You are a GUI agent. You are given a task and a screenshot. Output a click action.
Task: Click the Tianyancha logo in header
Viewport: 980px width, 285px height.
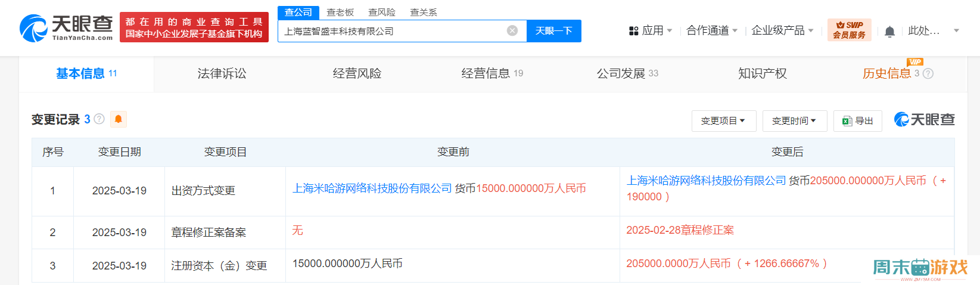pos(66,28)
